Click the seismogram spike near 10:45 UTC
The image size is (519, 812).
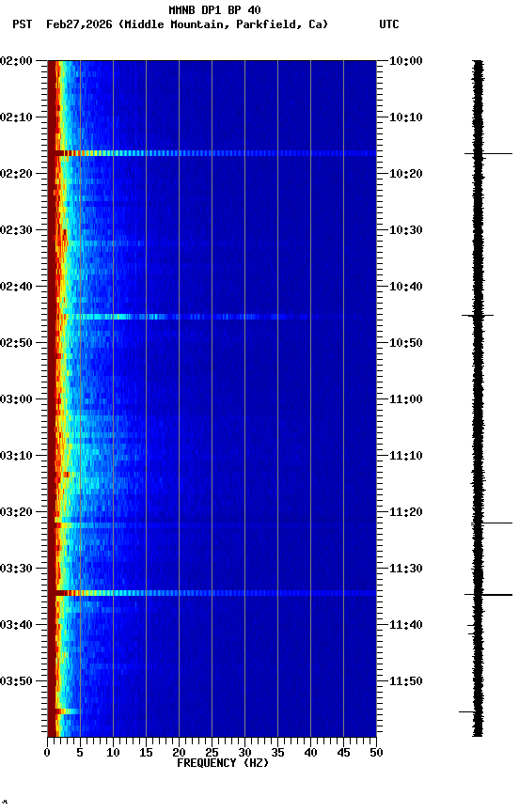pyautogui.click(x=478, y=315)
